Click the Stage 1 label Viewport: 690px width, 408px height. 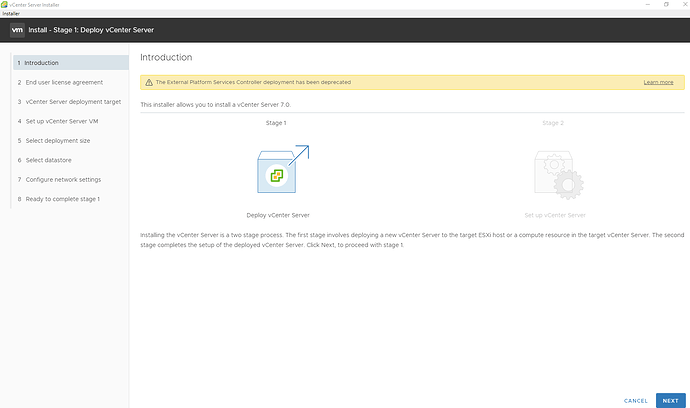[x=276, y=122]
